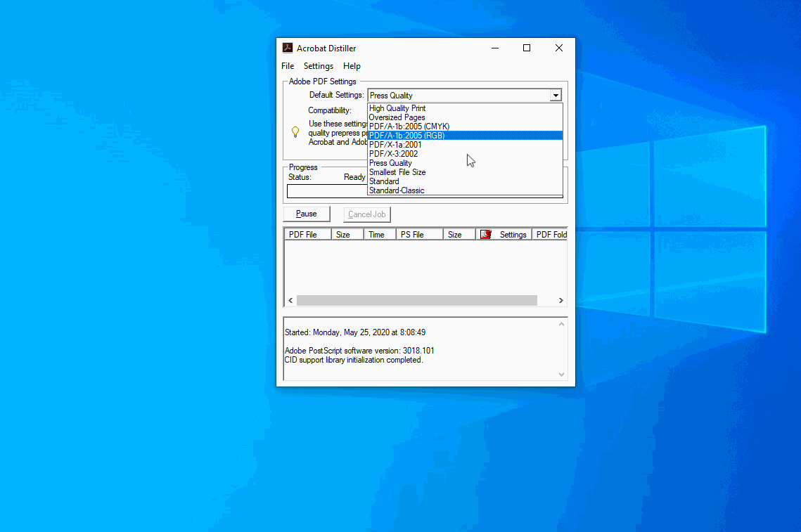The width and height of the screenshot is (801, 532).
Task: Pick the Standard setting in the list
Action: click(465, 181)
